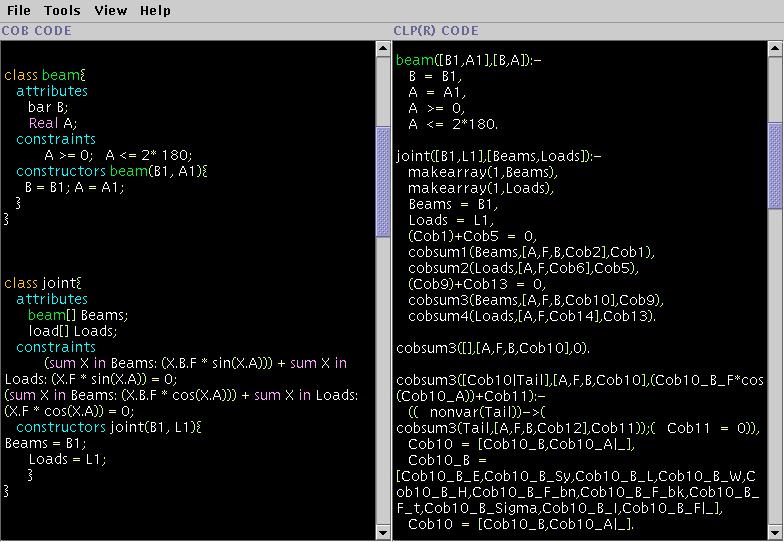Place cursor on the "class joint{" line

pyautogui.click(x=43, y=283)
